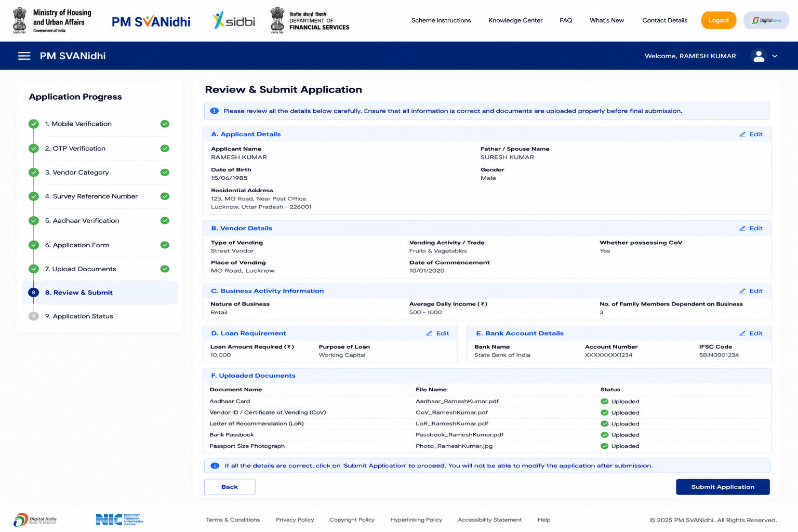Click the Digital India footer logo
This screenshot has width=798, height=532.
(35, 520)
